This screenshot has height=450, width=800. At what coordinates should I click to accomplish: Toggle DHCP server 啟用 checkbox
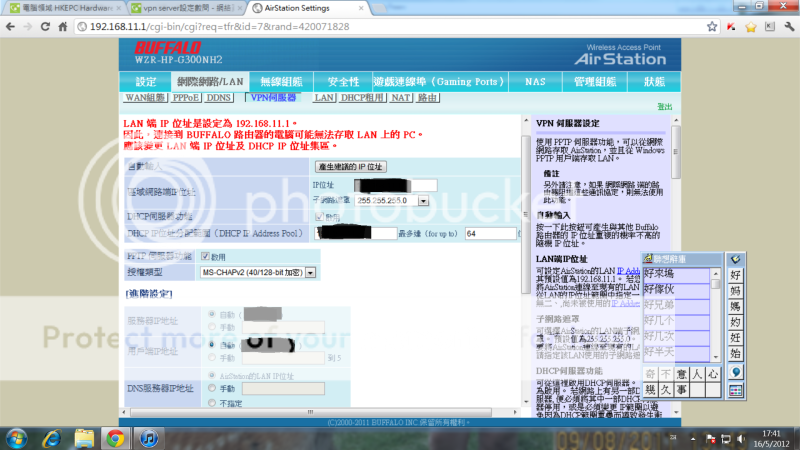coord(319,217)
